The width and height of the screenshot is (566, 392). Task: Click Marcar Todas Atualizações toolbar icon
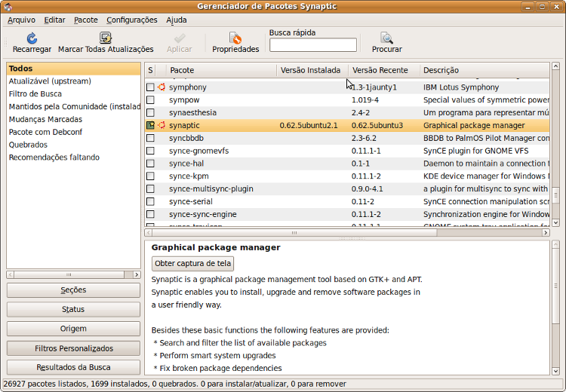(x=106, y=38)
